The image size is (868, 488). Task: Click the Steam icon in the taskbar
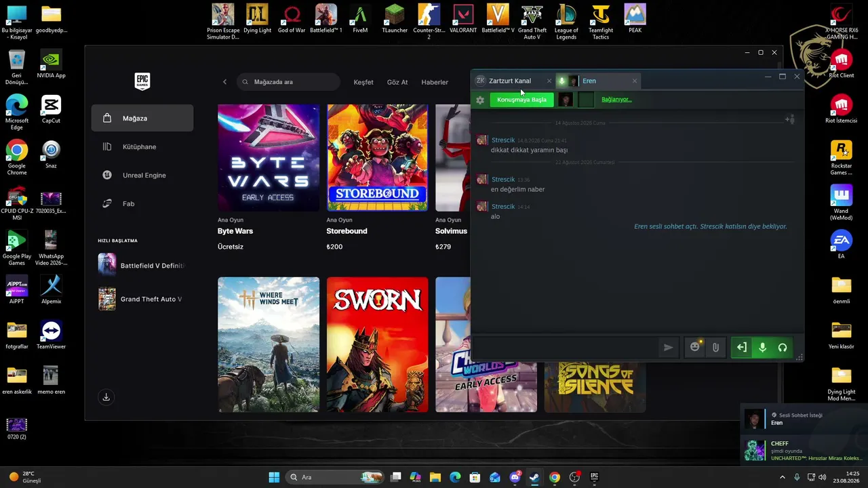click(534, 477)
